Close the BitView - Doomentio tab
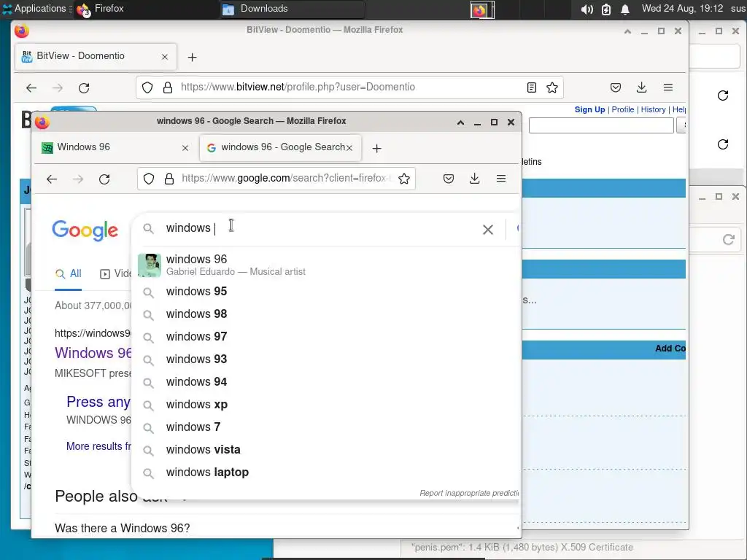The width and height of the screenshot is (747, 560). point(165,57)
